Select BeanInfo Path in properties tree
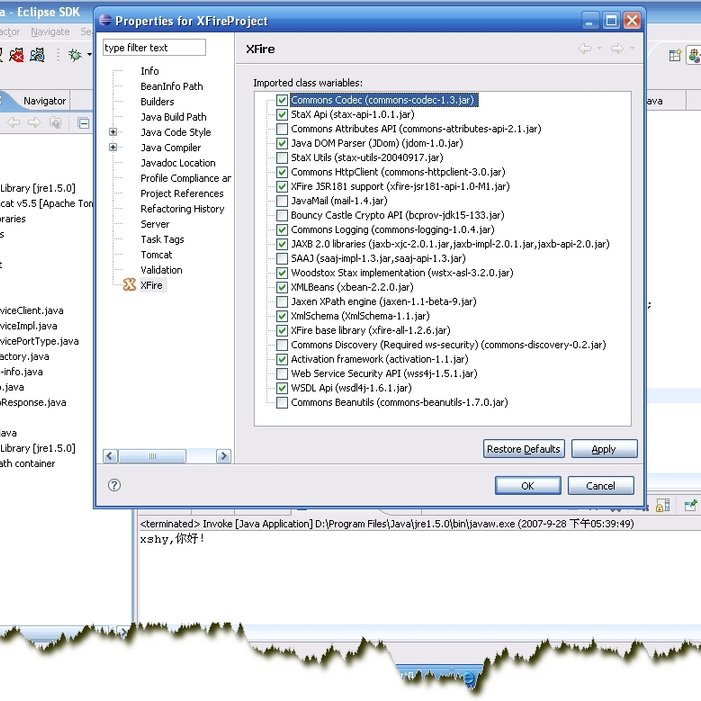Image resolution: width=701 pixels, height=701 pixels. point(172,86)
